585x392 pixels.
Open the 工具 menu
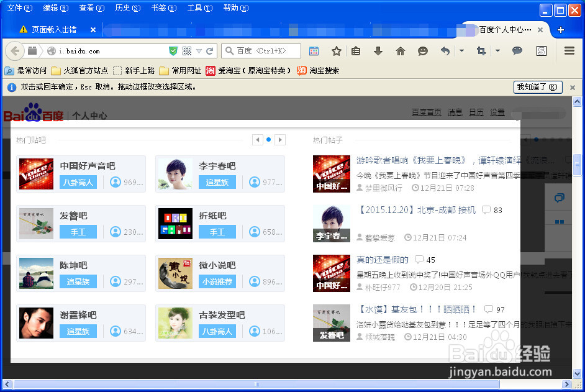pyautogui.click(x=200, y=8)
